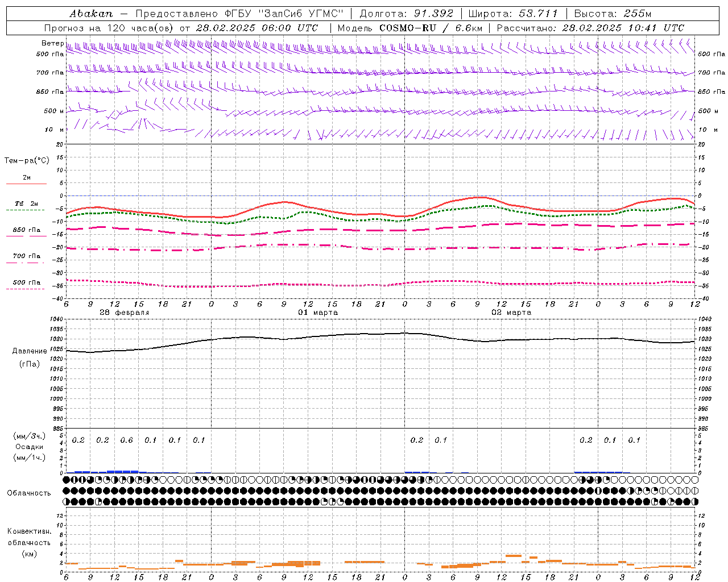Select the forecast start "28.02.2025 06:00 UTC"
Screen dimensions: 728x582
pos(257,28)
